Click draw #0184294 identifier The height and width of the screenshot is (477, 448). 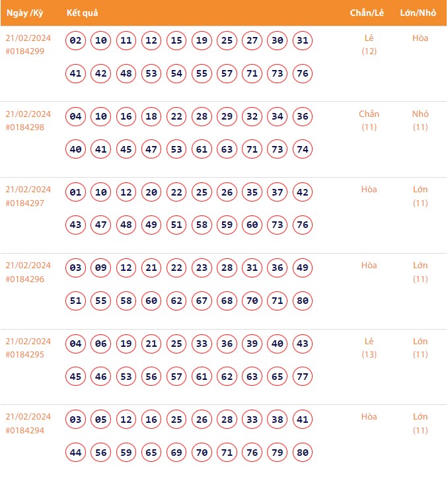click(25, 430)
